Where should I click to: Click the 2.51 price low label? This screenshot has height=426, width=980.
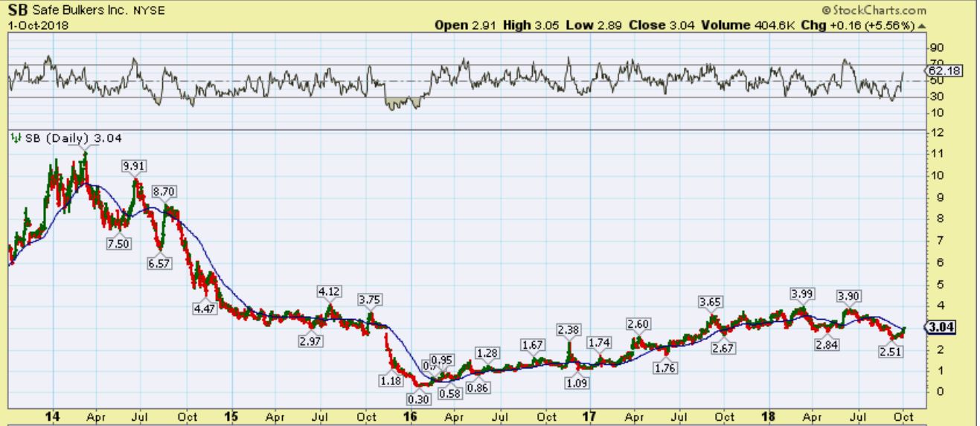coord(891,352)
